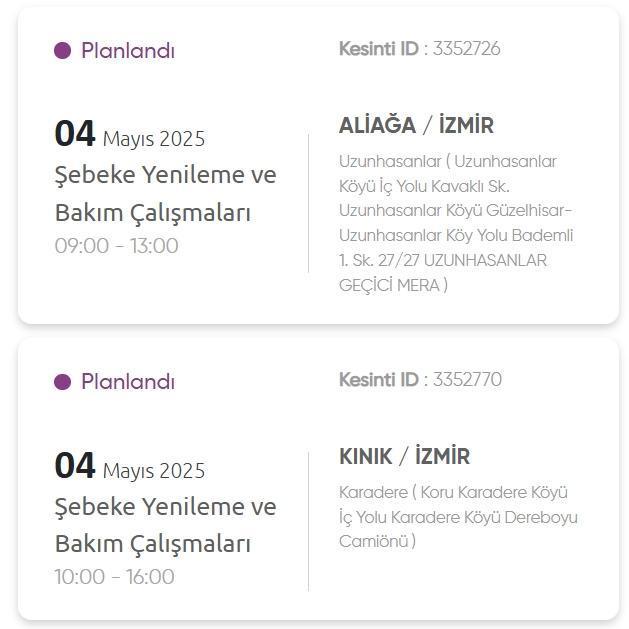Select Şebeke Yenileme title in the first card

point(165,194)
